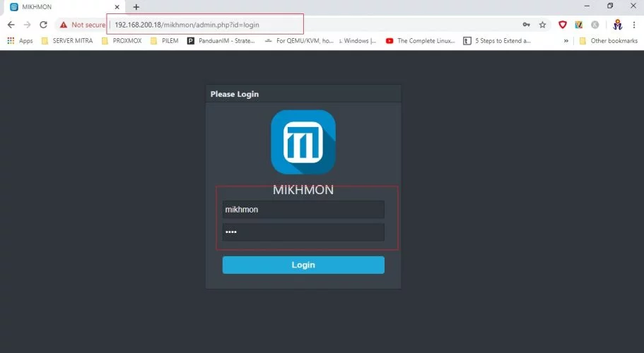Open the Windows bookmark in bookmarks bar

pos(358,40)
